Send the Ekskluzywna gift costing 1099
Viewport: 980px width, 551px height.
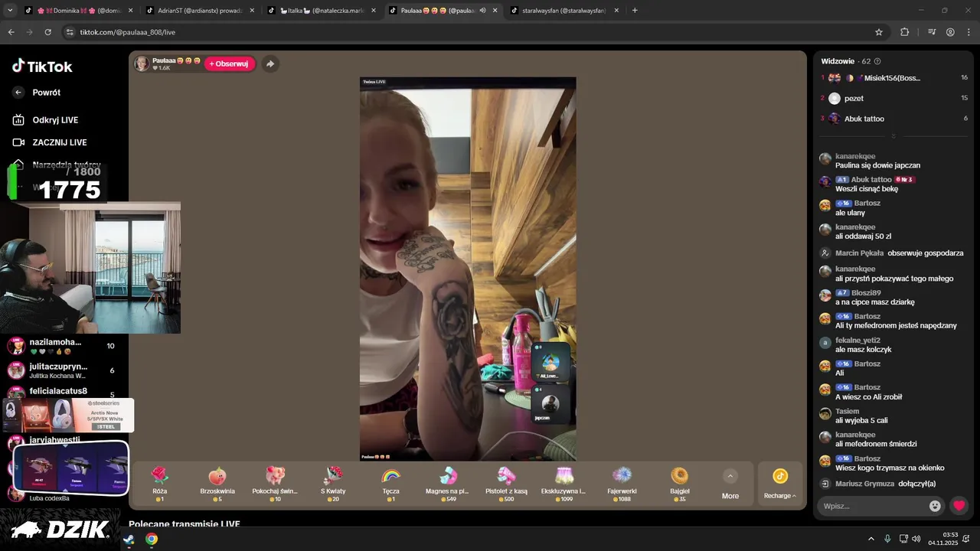pos(563,484)
